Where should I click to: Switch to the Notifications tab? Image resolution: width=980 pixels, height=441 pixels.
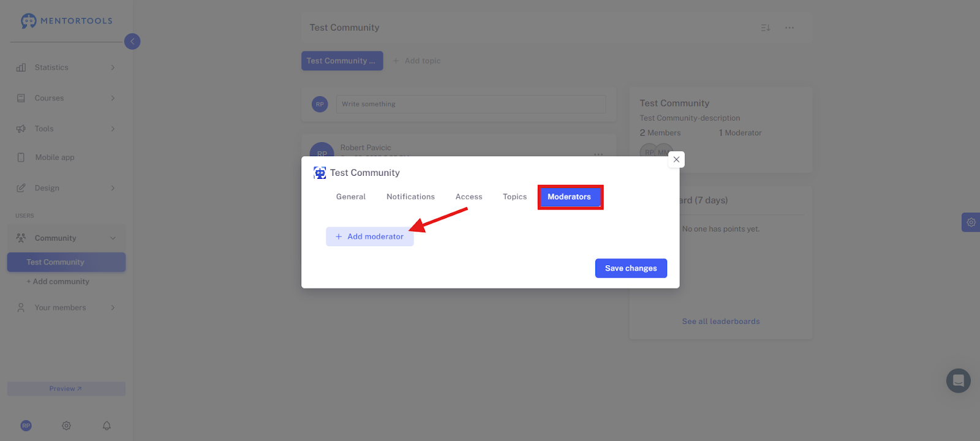410,197
